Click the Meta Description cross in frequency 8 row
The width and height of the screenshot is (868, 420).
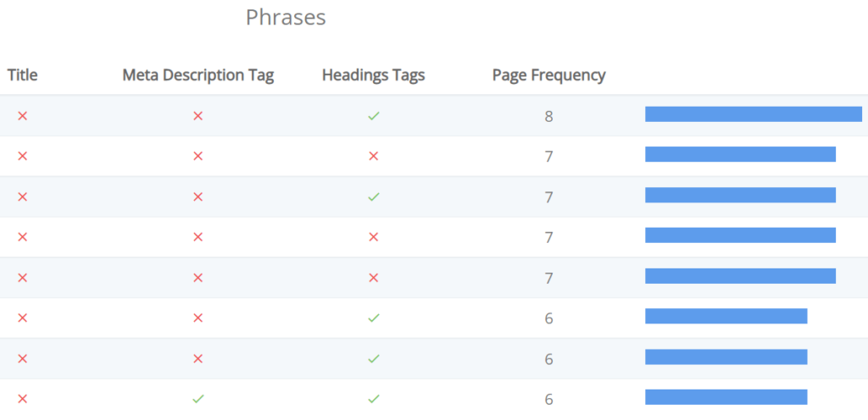coord(198,116)
